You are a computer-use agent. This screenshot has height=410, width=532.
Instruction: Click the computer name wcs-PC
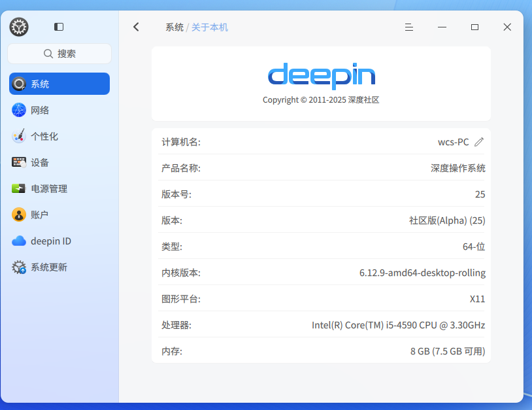(x=454, y=142)
